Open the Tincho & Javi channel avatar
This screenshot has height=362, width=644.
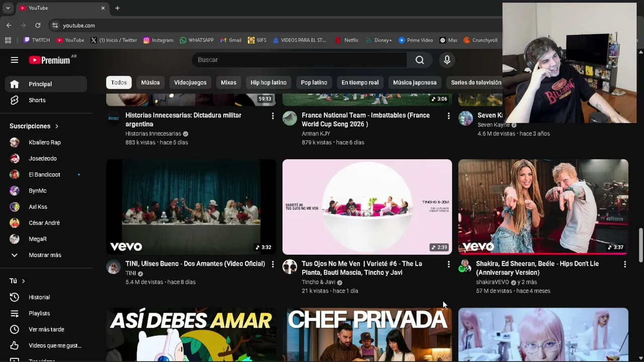pyautogui.click(x=290, y=267)
